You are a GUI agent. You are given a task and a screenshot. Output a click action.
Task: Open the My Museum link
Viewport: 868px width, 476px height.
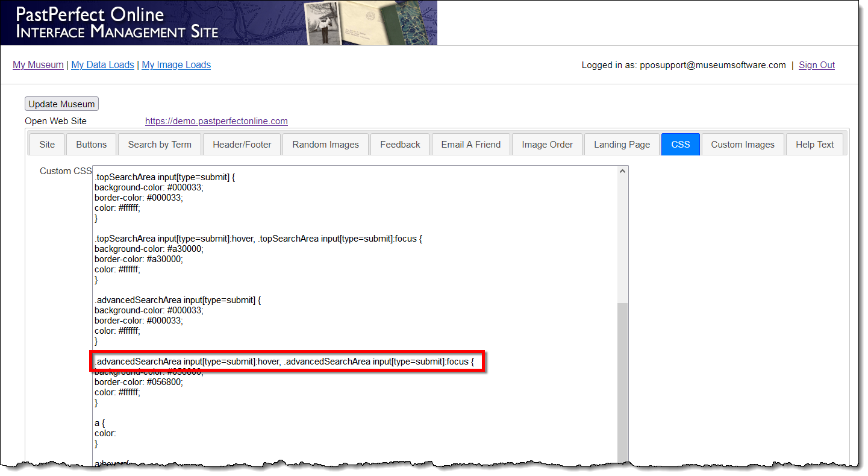tap(38, 65)
